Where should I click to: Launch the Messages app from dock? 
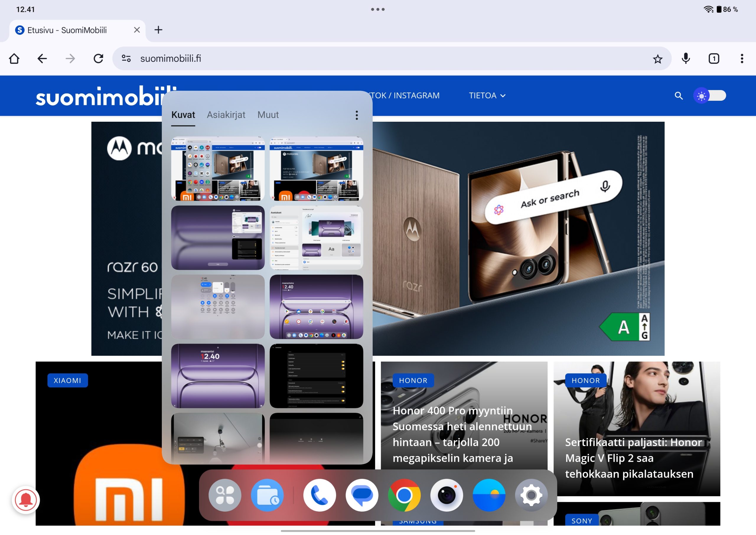coord(362,495)
